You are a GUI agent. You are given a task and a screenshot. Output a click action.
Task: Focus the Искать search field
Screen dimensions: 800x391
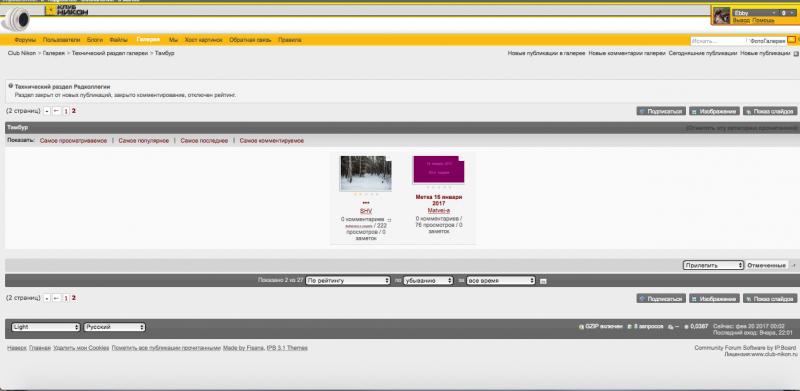point(718,40)
